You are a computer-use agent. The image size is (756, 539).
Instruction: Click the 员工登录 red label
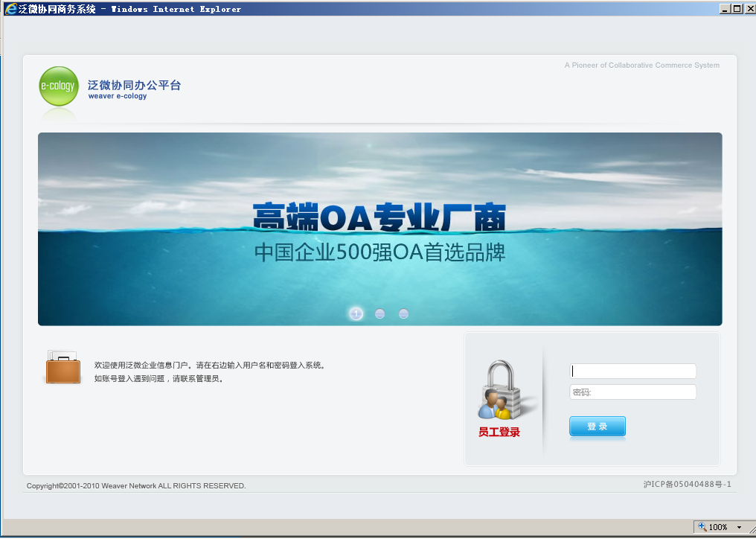coord(499,432)
